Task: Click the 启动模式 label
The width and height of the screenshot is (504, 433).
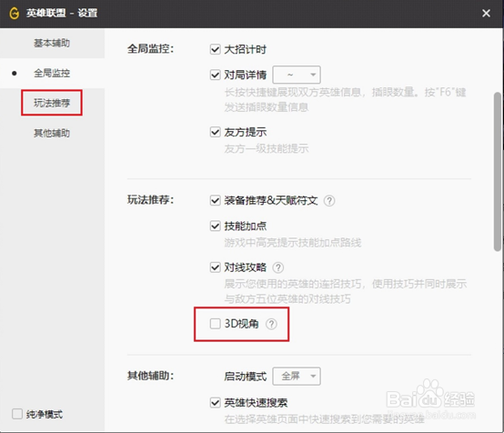Action: coord(246,376)
